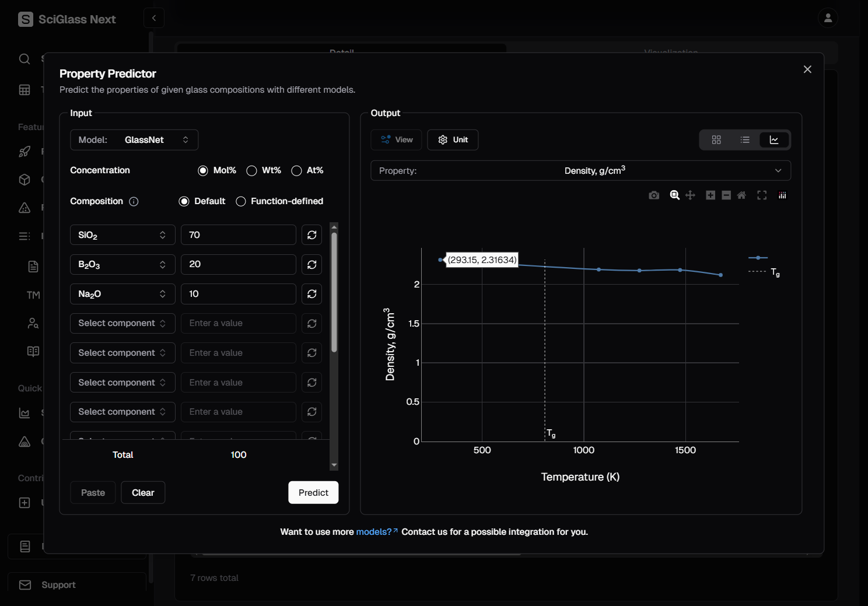The image size is (868, 606).
Task: Reset chart axes with home icon
Action: point(741,195)
